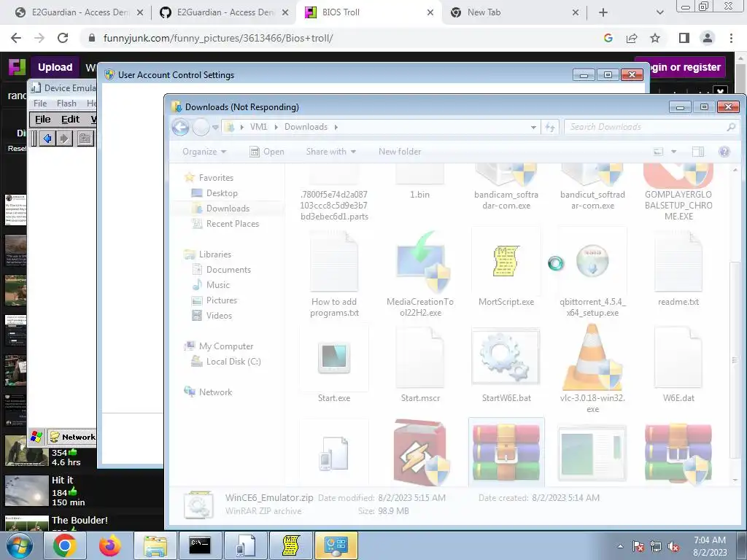The height and width of the screenshot is (560, 747).
Task: Open the Flash menu in Device Emulator
Action: pyautogui.click(x=66, y=104)
